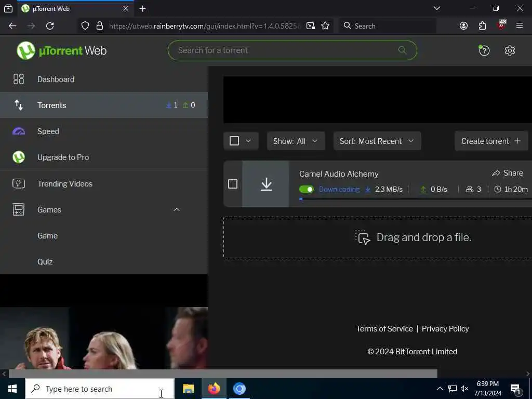
Task: Click the peers icon showing 3
Action: tap(469, 189)
